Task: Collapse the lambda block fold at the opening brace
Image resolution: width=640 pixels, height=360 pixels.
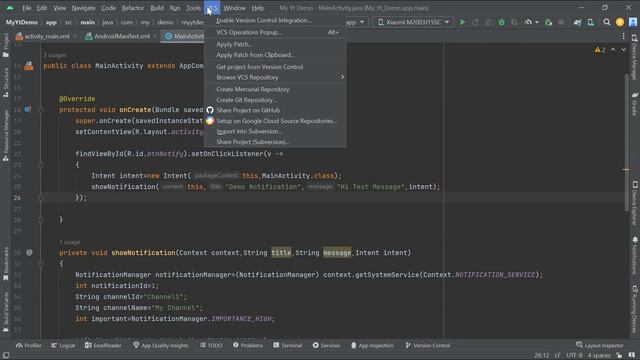Action: click(40, 164)
